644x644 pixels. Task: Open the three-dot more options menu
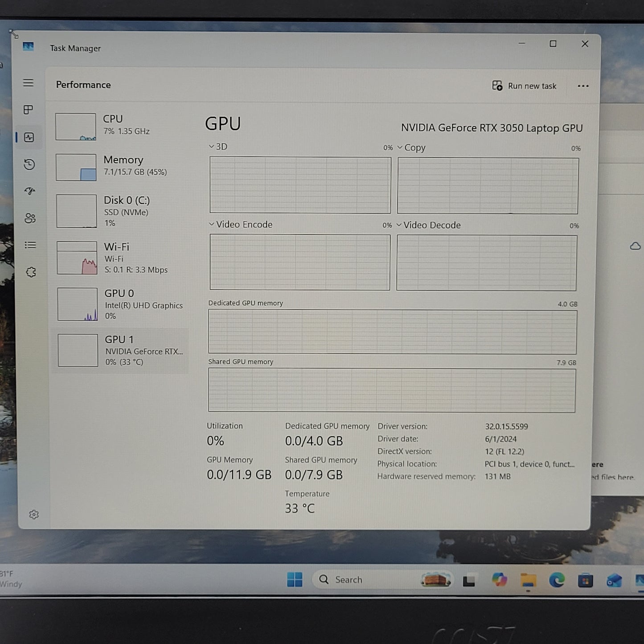583,86
